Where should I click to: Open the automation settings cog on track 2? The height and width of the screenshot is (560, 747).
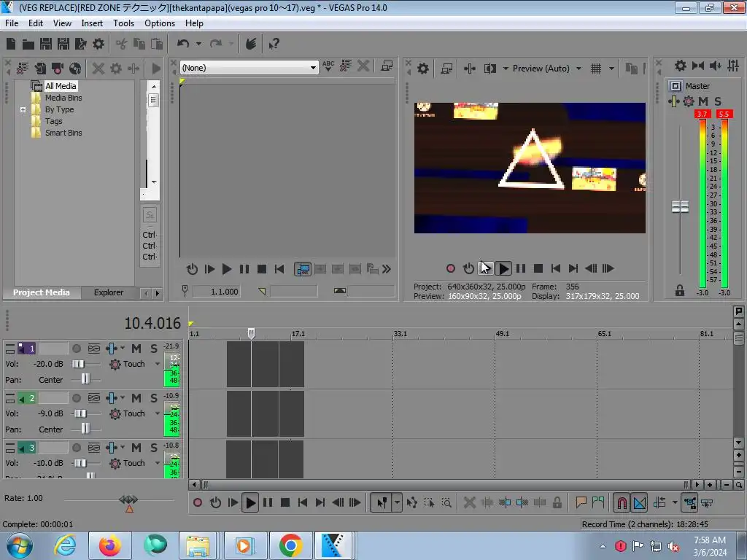point(115,414)
